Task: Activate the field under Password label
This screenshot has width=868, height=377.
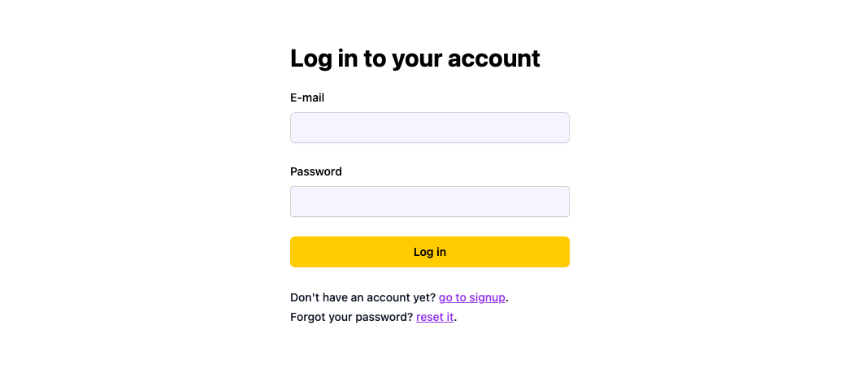Action: [429, 201]
